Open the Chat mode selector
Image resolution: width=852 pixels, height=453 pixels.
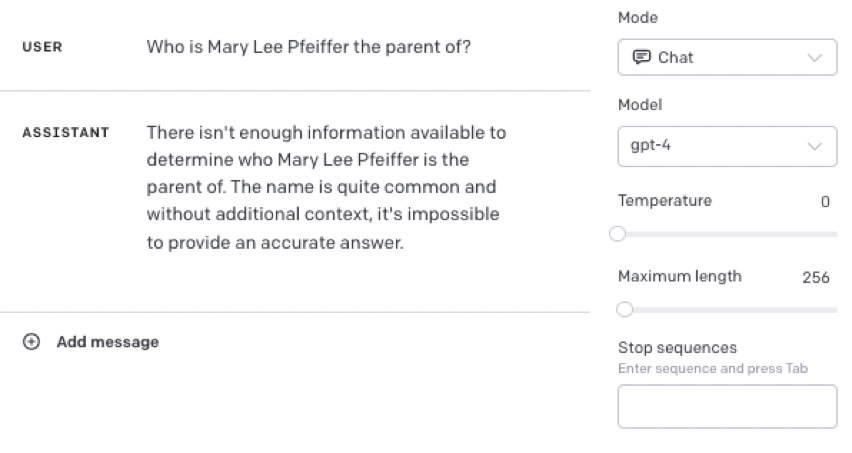[x=727, y=57]
